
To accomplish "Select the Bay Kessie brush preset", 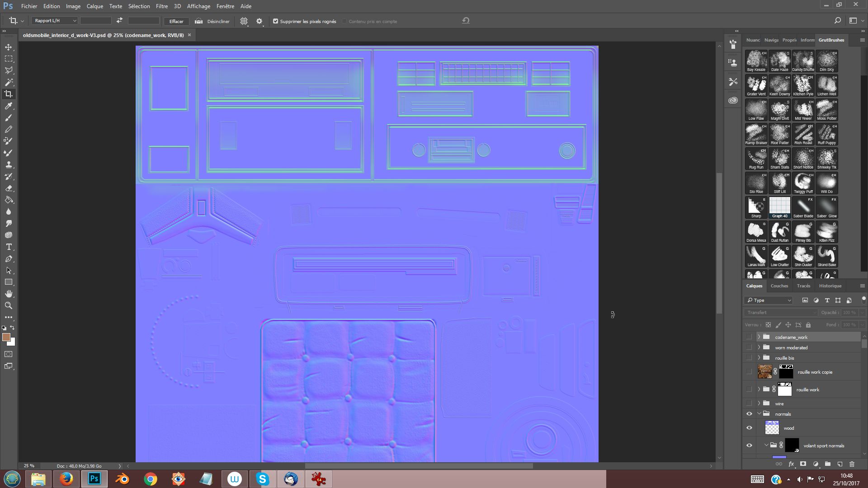I will pos(756,61).
